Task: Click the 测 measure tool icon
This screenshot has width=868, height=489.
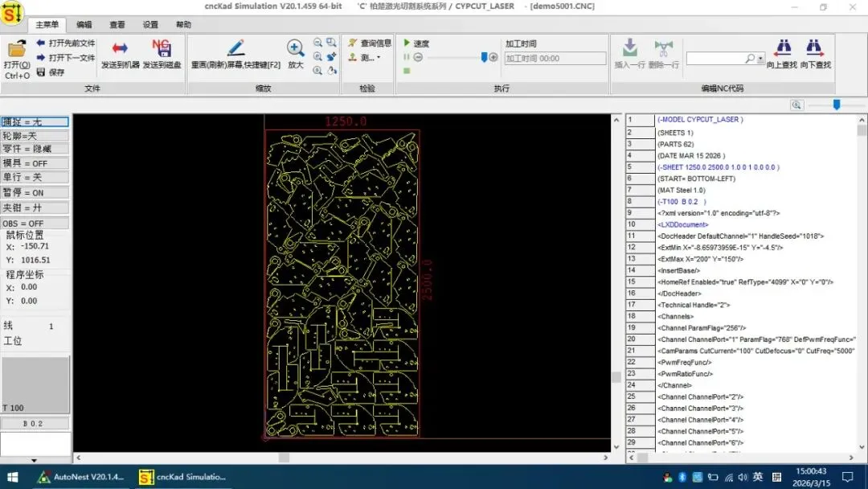Action: pos(353,57)
